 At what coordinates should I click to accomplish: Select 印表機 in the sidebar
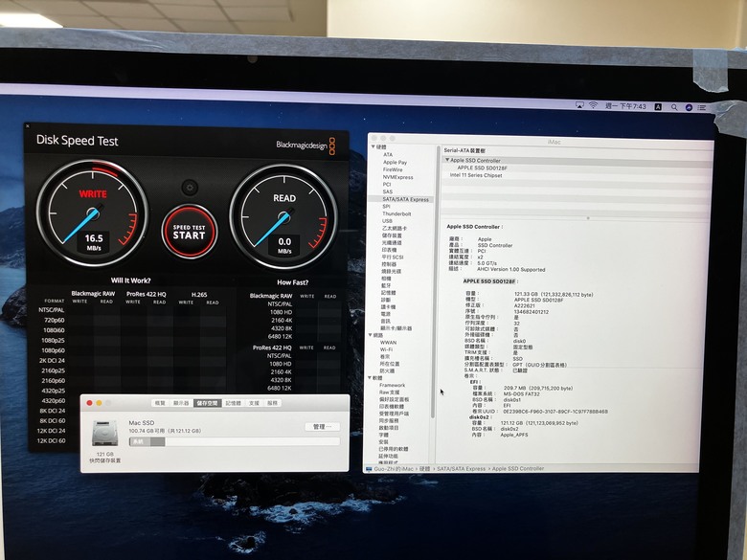tap(389, 250)
